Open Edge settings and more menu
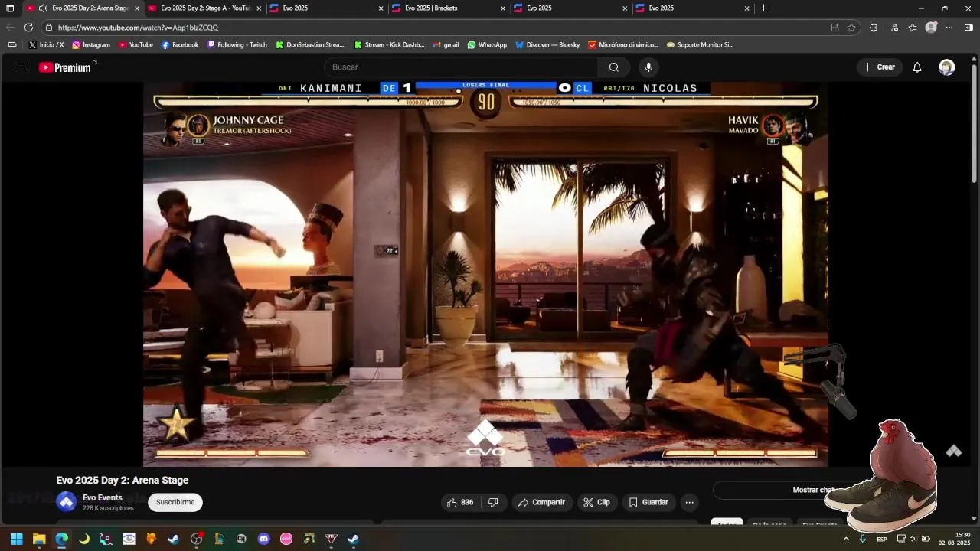The width and height of the screenshot is (980, 551). [x=949, y=28]
